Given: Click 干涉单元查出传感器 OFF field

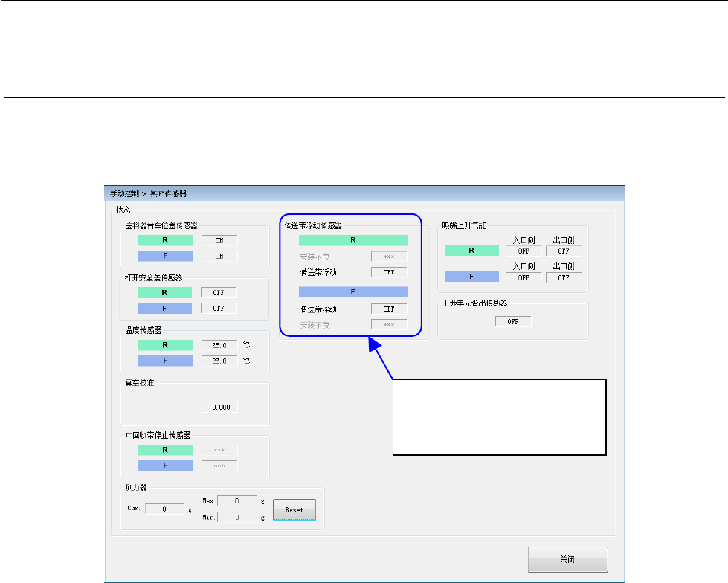Looking at the screenshot, I should pyautogui.click(x=513, y=321).
